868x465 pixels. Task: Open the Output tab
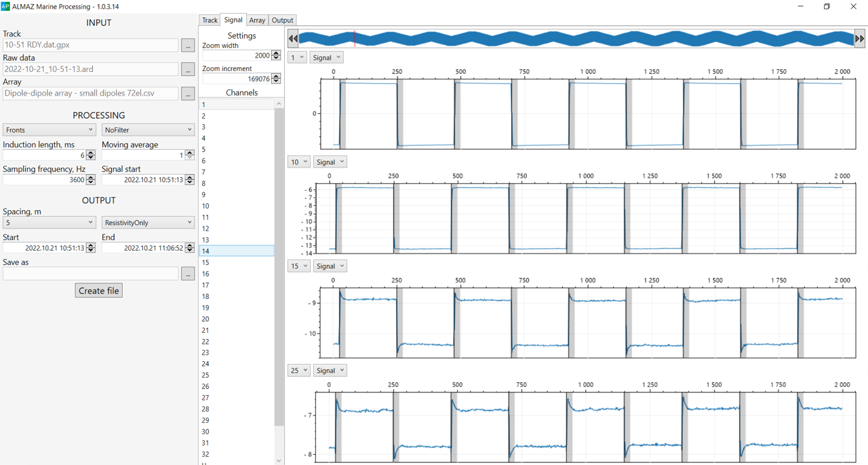[x=282, y=20]
